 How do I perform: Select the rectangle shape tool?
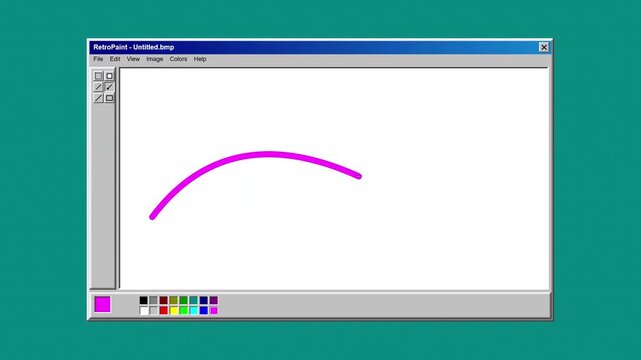(109, 98)
